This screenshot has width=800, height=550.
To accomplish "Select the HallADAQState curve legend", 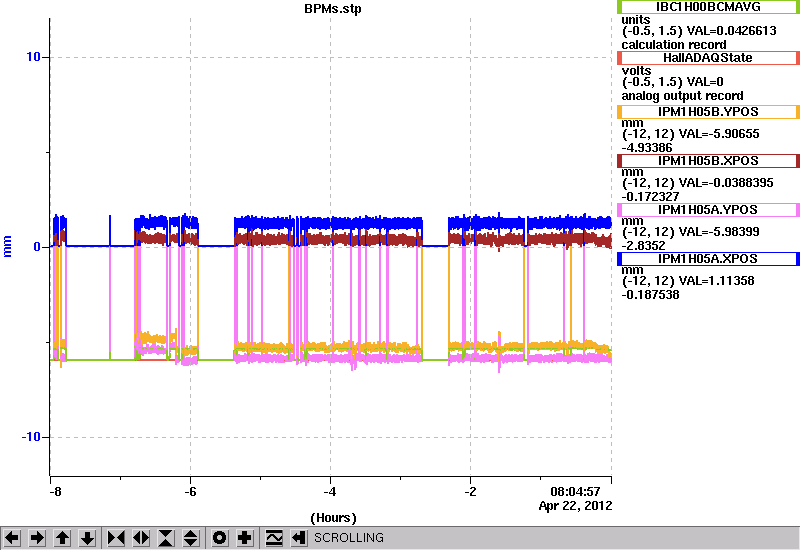I will pos(708,58).
